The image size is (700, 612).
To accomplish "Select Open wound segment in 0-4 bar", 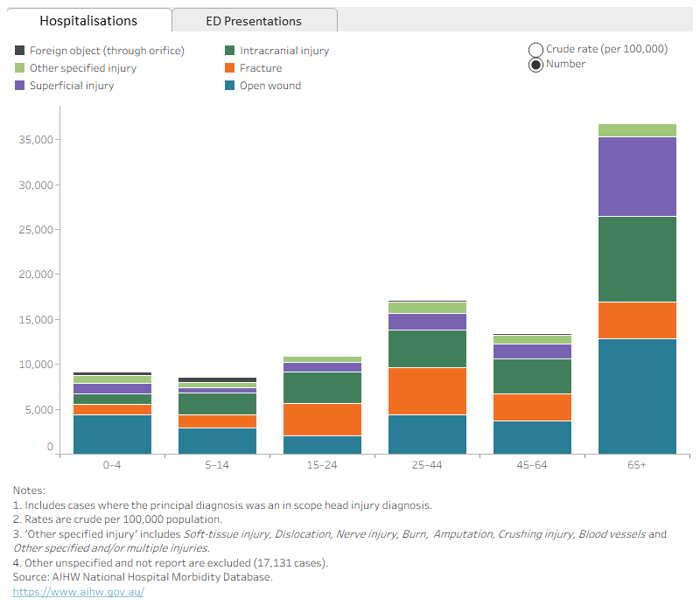I will (x=113, y=435).
